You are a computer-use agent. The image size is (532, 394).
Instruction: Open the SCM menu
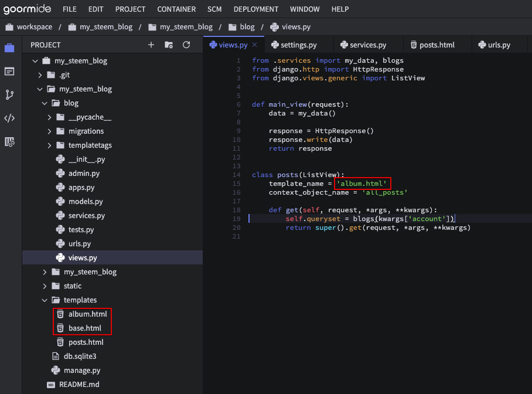coord(214,9)
